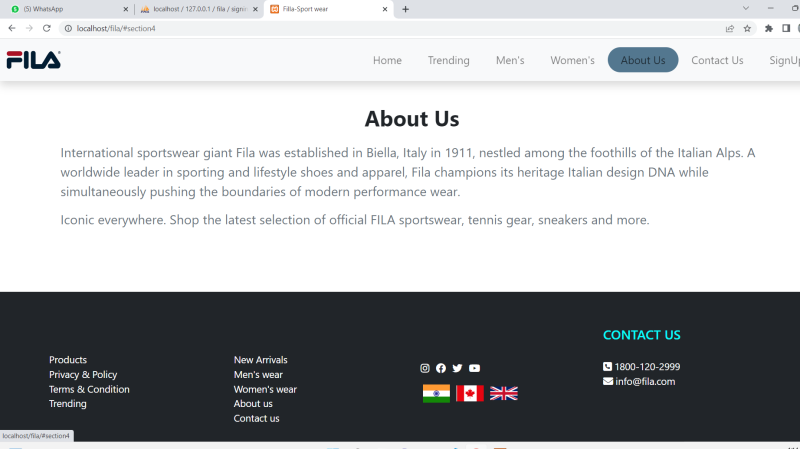Open Privacy & Policy footer link
This screenshot has width=800, height=449.
click(x=83, y=375)
